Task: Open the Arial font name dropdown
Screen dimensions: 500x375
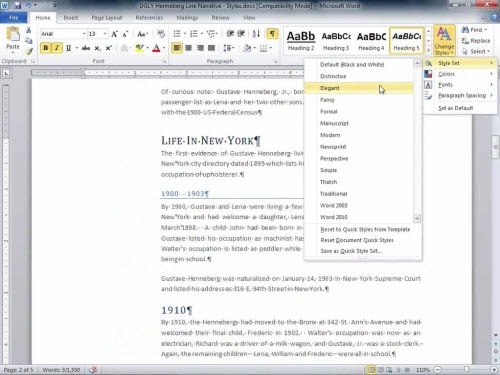Action: pyautogui.click(x=84, y=34)
